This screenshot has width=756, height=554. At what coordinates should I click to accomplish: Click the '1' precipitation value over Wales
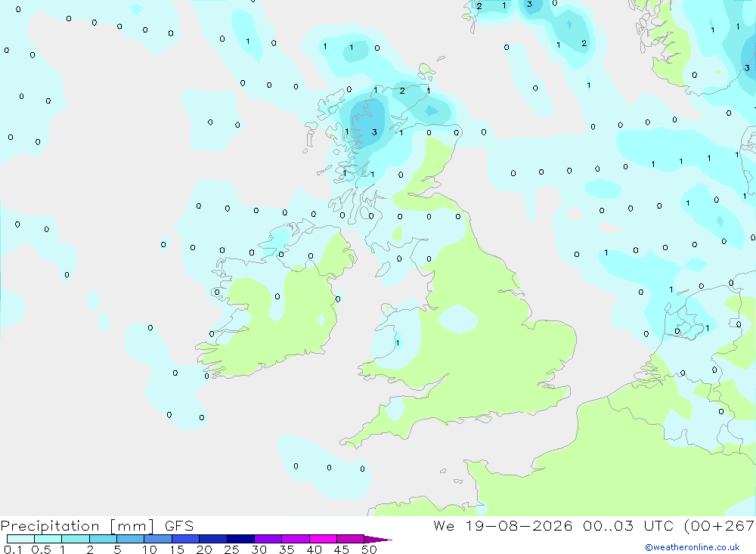398,343
